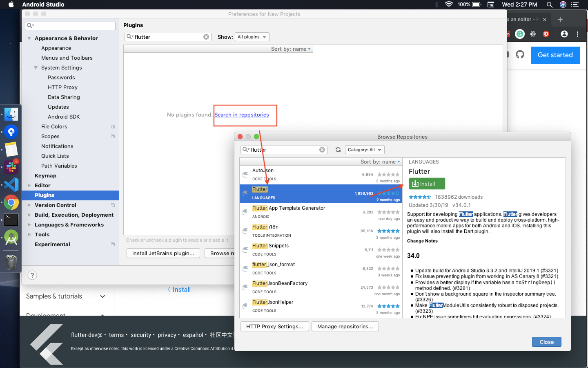Change Sort by name in Plugins panel

(291, 49)
